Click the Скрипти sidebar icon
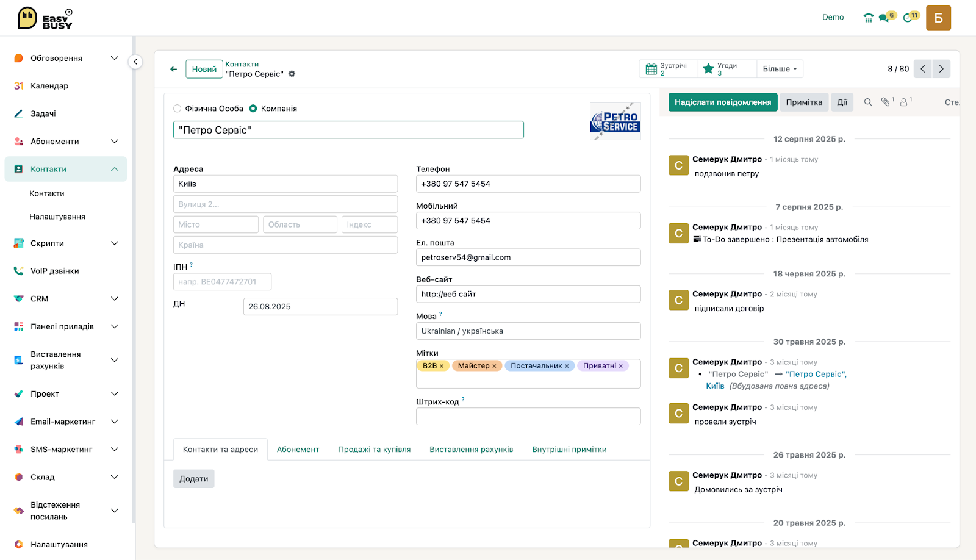 (18, 243)
